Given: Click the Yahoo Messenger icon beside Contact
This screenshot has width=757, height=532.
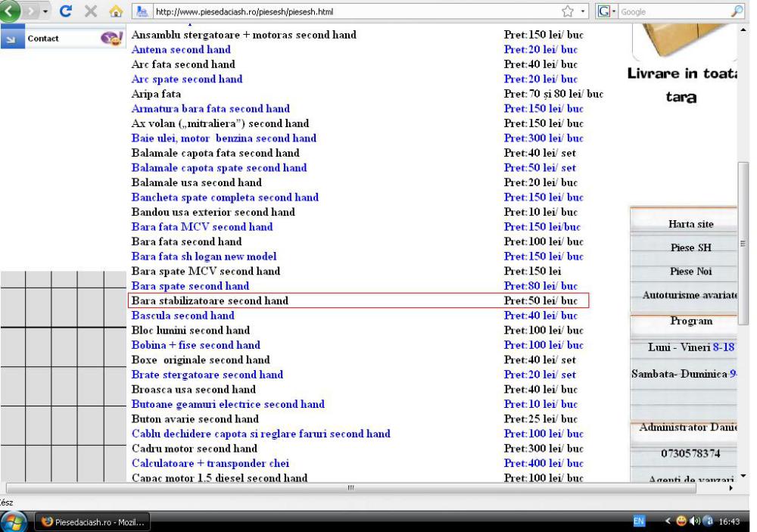Looking at the screenshot, I should 111,38.
